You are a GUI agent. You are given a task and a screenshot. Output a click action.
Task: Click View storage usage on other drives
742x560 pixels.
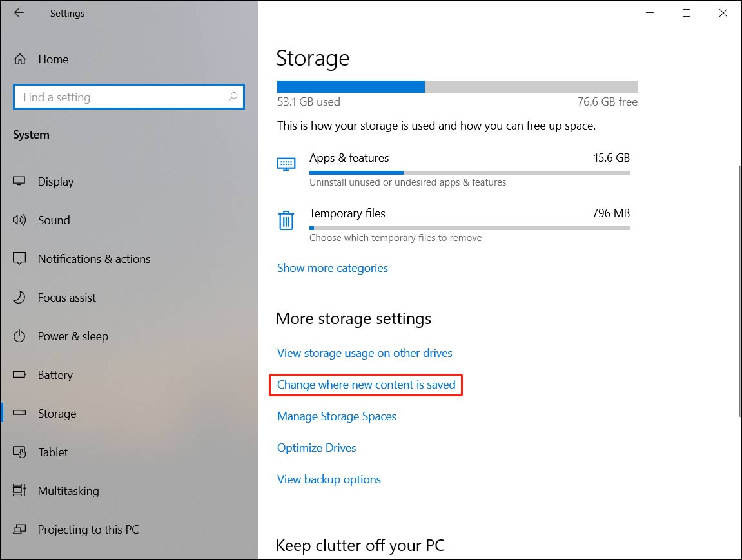[365, 353]
